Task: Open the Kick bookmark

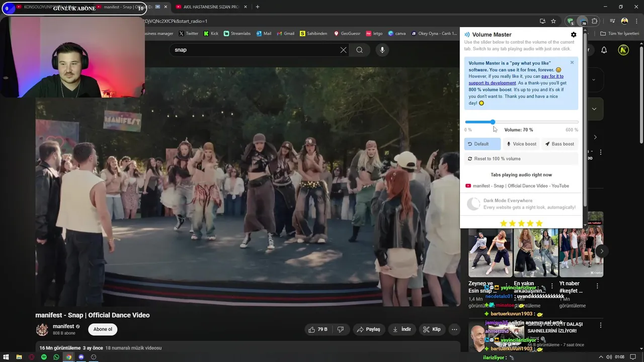Action: coord(211,34)
